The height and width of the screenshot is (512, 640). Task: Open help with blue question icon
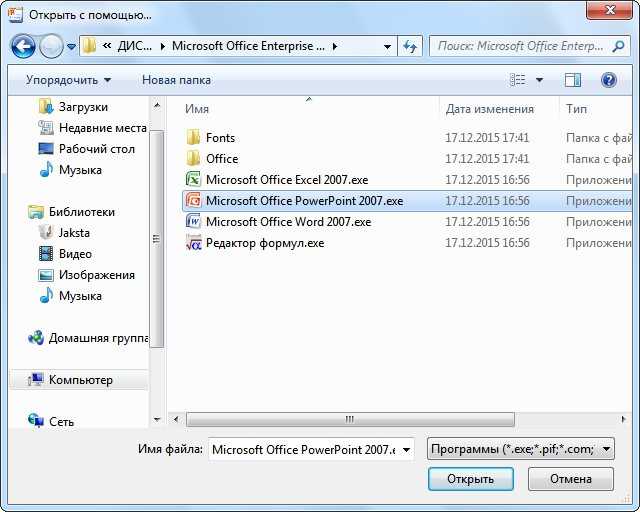click(x=609, y=80)
